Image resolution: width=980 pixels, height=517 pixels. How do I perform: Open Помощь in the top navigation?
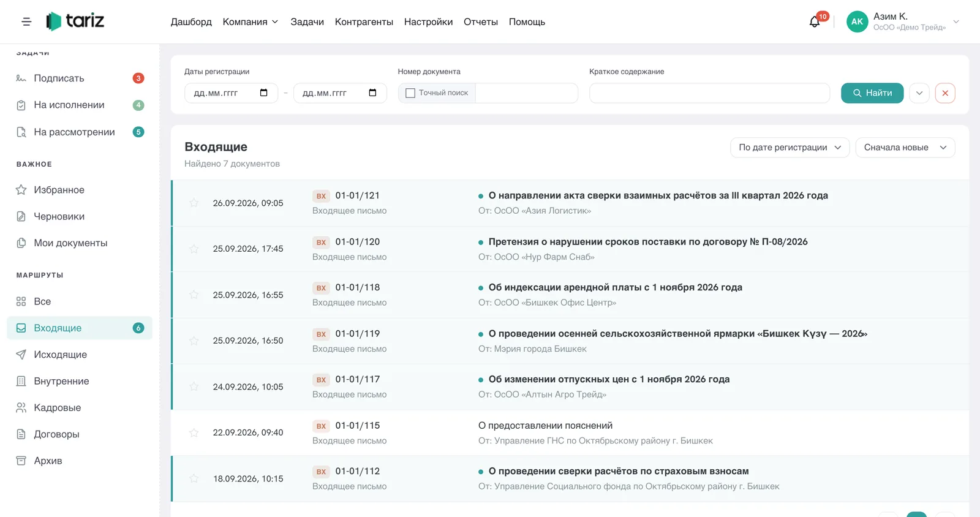[527, 22]
